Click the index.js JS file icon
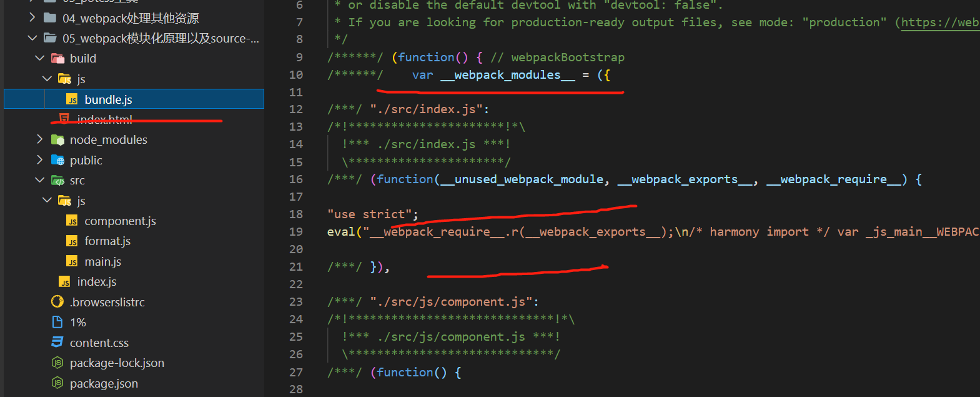980x397 pixels. [x=65, y=282]
